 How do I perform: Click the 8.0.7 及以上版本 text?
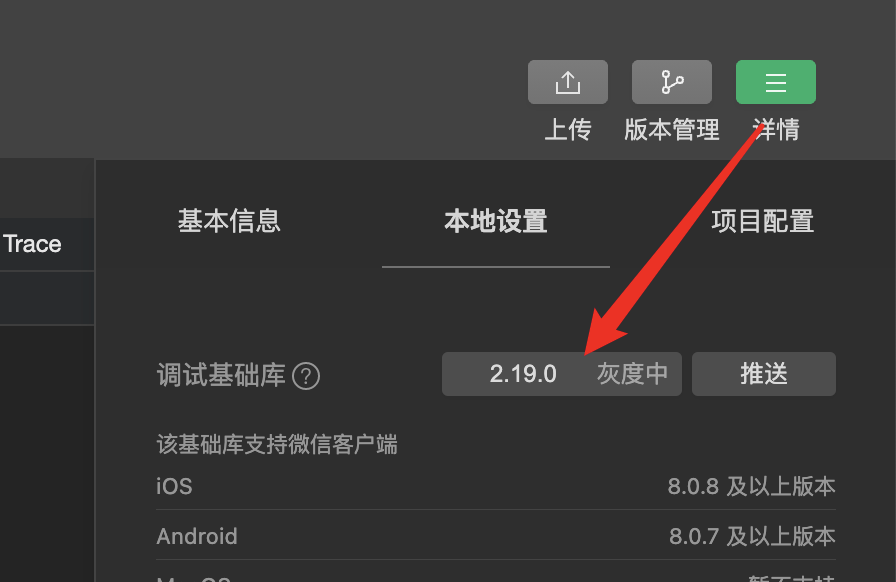(x=752, y=536)
